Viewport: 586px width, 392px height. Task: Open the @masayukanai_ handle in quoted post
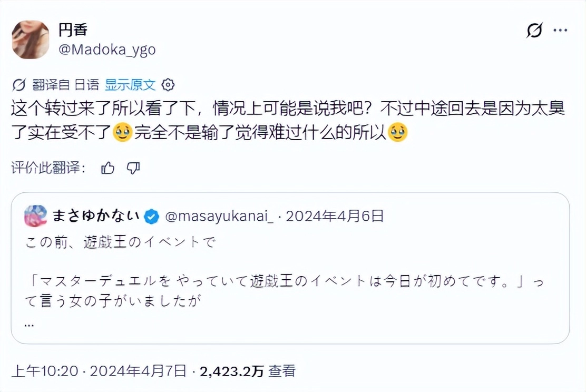tap(219, 216)
